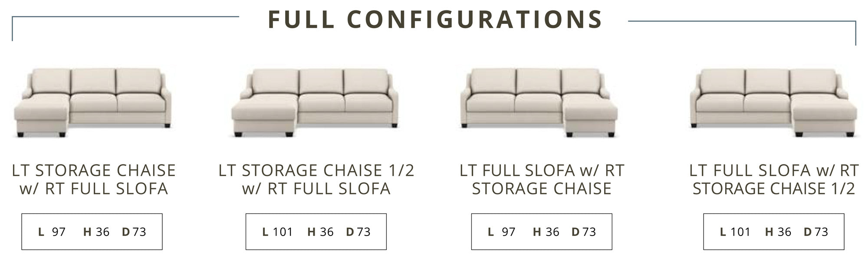Open the 'LT Full Slofa w/ RT Storage Chaise 1/2' label
The width and height of the screenshot is (868, 259).
[x=773, y=180]
